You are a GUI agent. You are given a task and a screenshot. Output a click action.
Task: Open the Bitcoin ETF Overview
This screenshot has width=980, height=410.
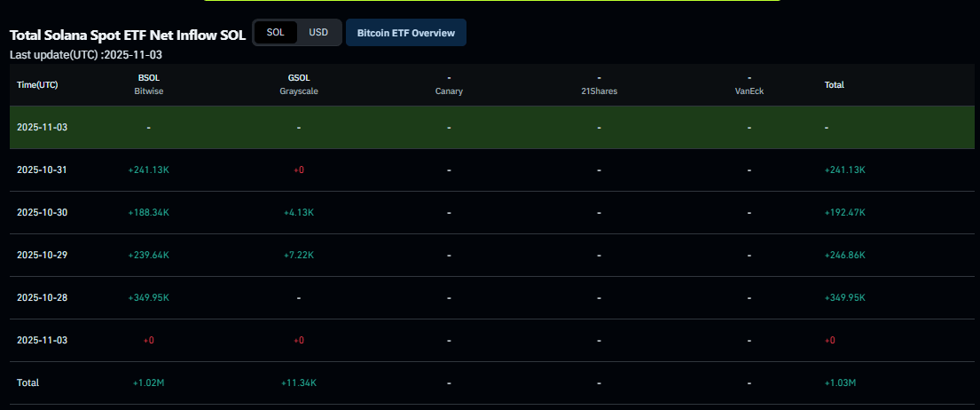pyautogui.click(x=405, y=33)
